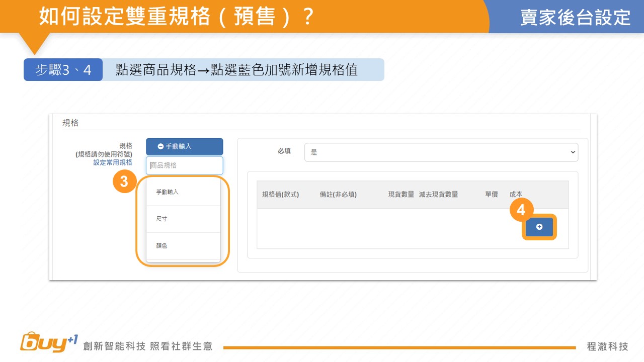The width and height of the screenshot is (644, 362).
Task: Click the 單價 column header
Action: click(491, 195)
